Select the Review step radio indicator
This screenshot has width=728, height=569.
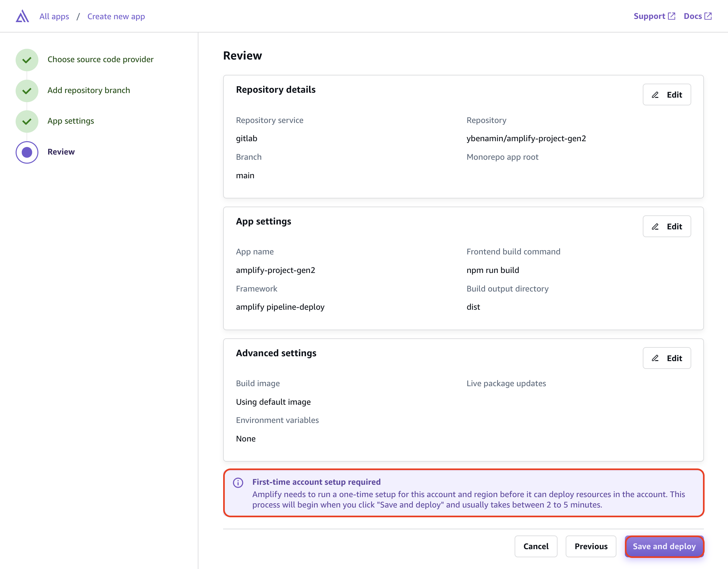coord(27,152)
